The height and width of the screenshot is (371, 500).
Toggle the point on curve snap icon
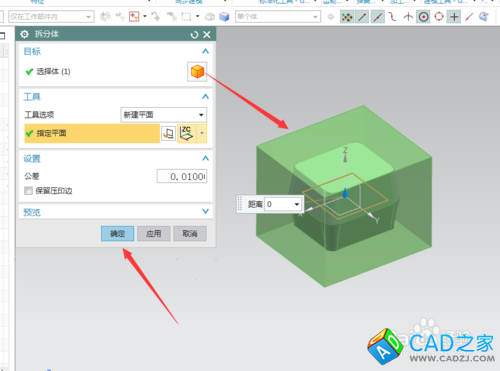point(469,17)
